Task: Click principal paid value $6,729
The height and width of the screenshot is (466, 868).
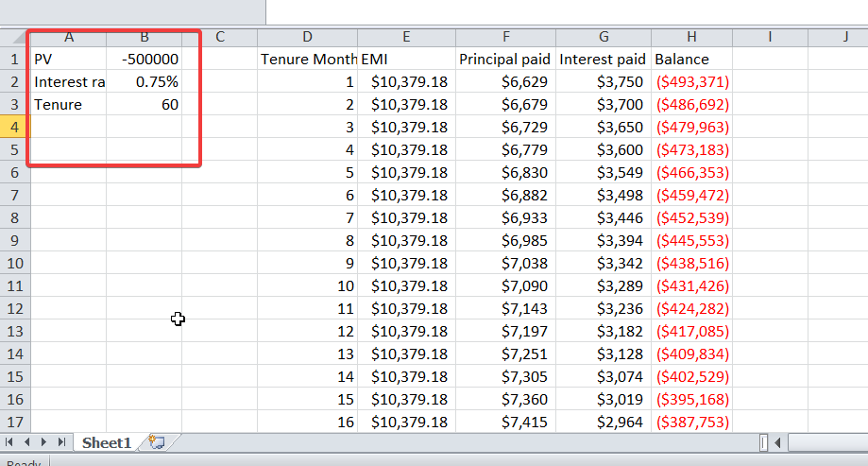Action: 506,127
